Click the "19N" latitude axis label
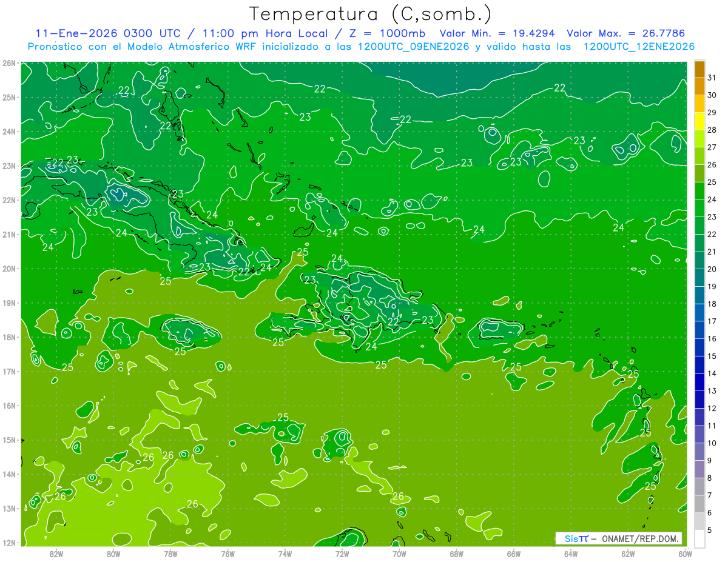 (8, 303)
